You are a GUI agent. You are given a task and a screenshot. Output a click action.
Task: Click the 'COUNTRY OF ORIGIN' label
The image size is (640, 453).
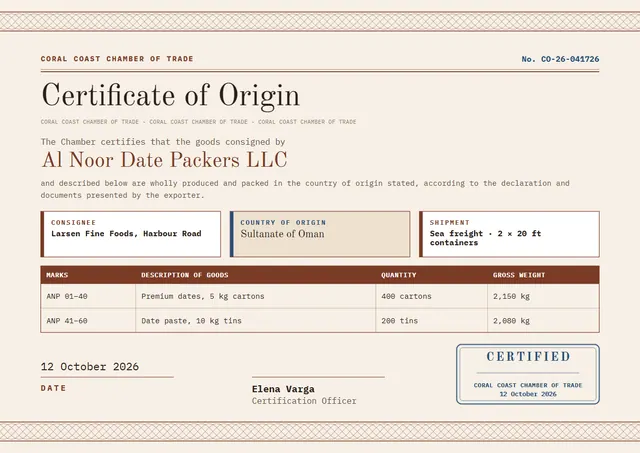(x=283, y=222)
